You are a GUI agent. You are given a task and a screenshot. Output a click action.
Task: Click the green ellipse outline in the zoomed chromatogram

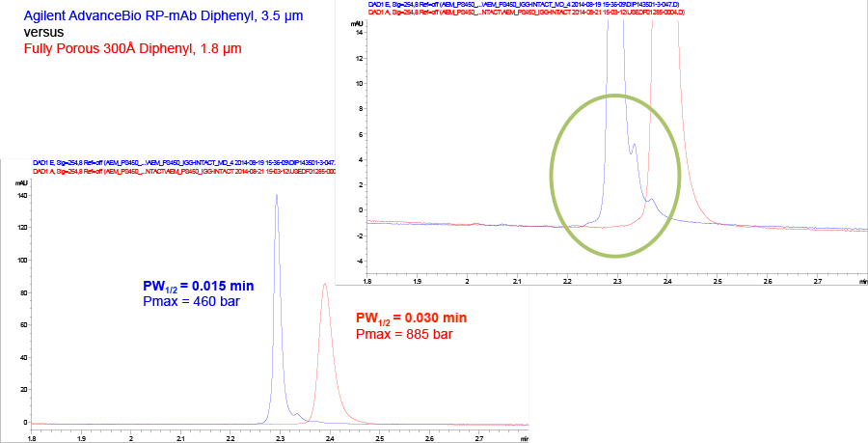[552, 176]
